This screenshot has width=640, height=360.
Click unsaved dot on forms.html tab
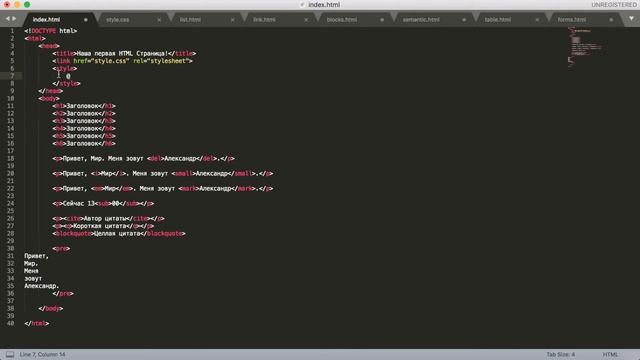[611, 20]
